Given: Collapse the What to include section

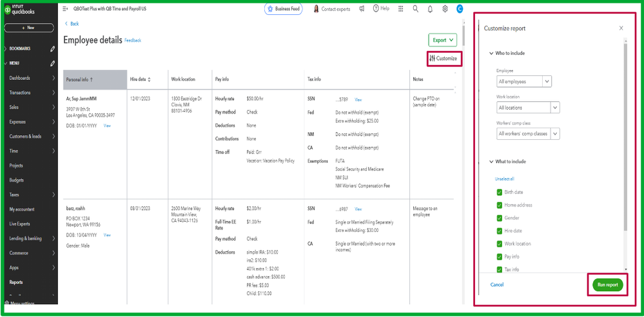Looking at the screenshot, I should point(491,162).
